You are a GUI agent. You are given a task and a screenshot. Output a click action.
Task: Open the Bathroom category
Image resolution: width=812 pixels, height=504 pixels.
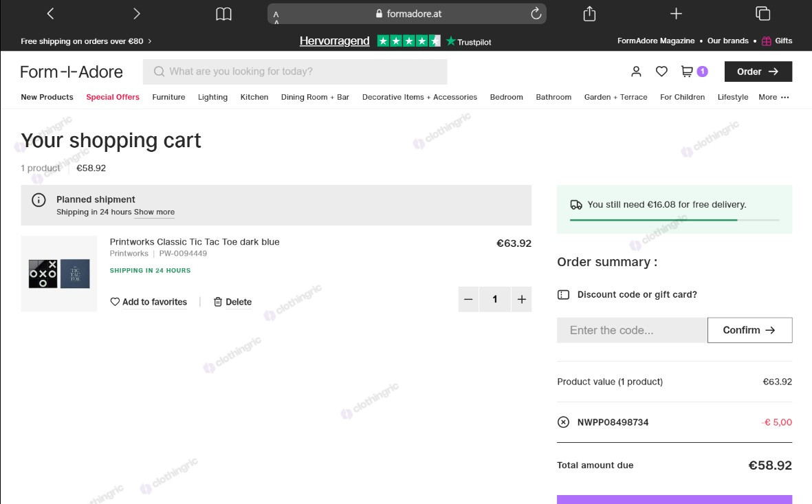coord(553,97)
